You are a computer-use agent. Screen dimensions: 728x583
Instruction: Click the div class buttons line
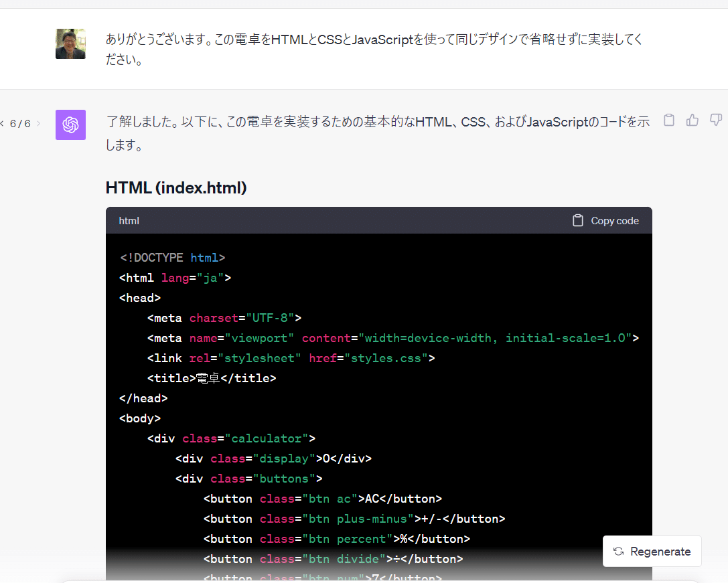point(249,479)
